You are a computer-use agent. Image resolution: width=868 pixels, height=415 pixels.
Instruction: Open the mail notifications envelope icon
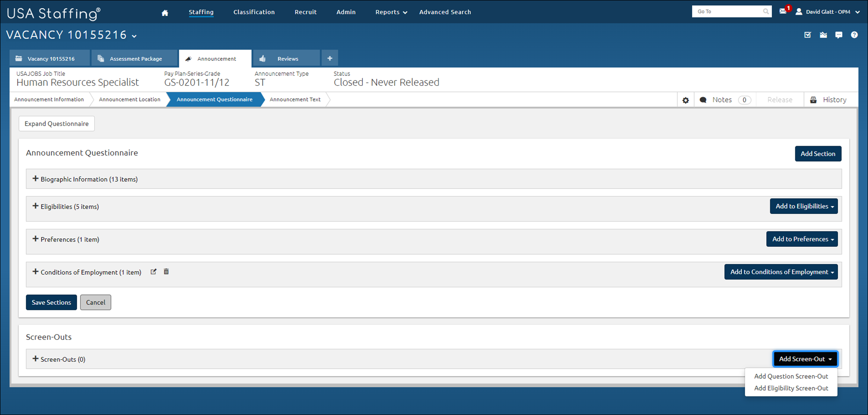(x=783, y=11)
